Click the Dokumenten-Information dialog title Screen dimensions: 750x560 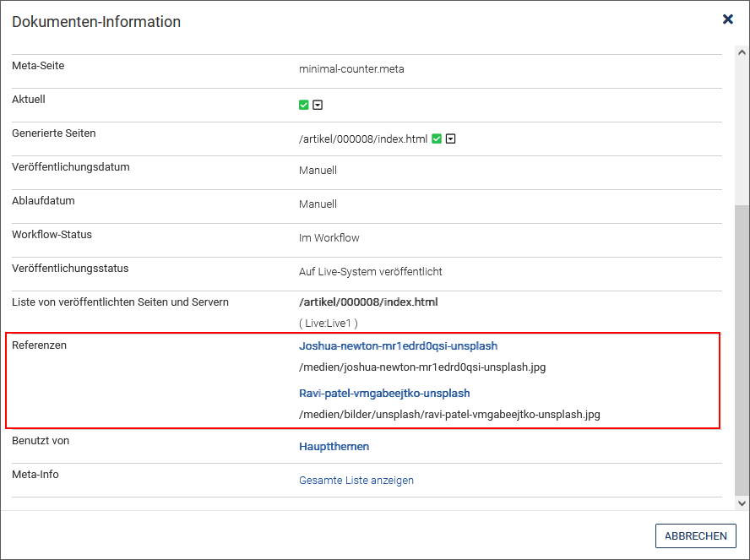coord(96,21)
